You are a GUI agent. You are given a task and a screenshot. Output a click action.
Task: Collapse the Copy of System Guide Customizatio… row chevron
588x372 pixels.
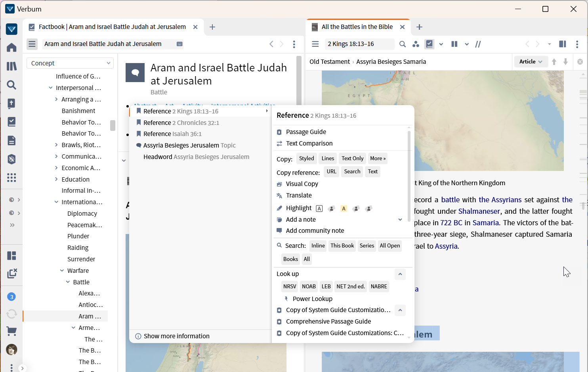400,310
